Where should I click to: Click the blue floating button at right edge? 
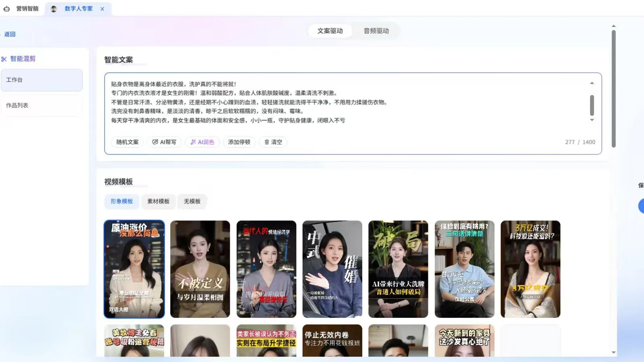[x=641, y=206]
